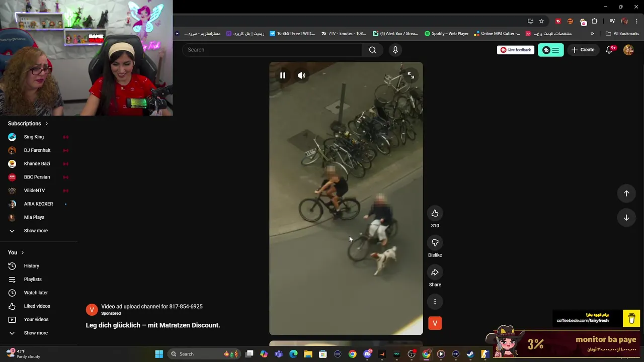The width and height of the screenshot is (644, 362).
Task: Open the Alert Box / Strea... bookmark
Action: pyautogui.click(x=395, y=34)
